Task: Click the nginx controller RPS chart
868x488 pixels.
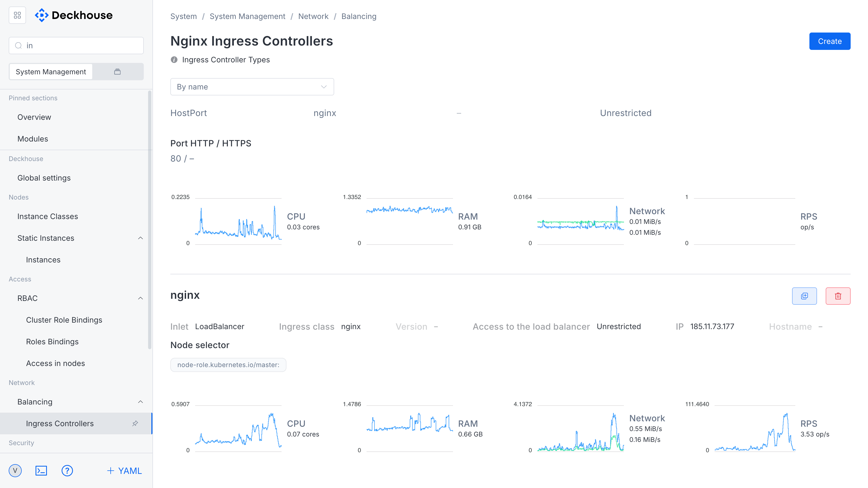Action: (x=755, y=428)
